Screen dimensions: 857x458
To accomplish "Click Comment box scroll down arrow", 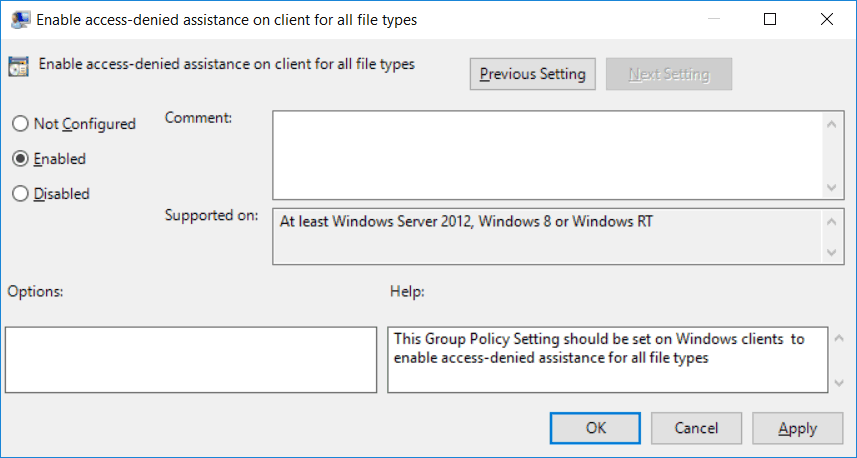I will click(832, 187).
